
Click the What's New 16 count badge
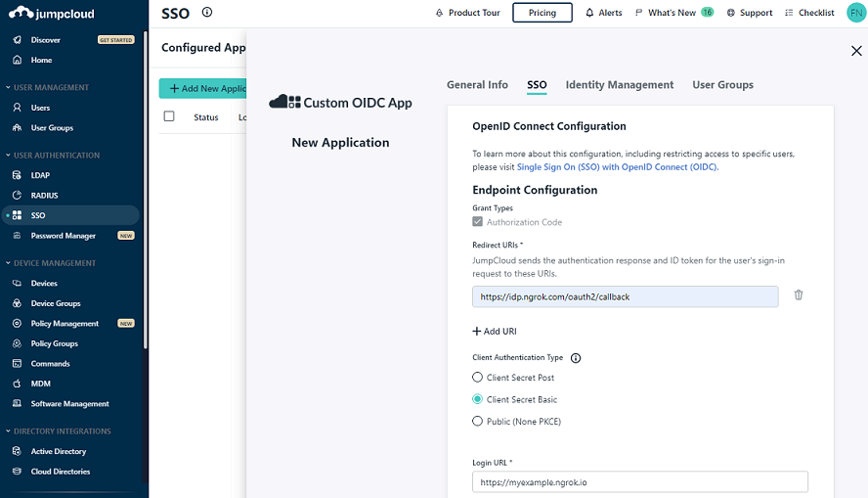tap(708, 12)
